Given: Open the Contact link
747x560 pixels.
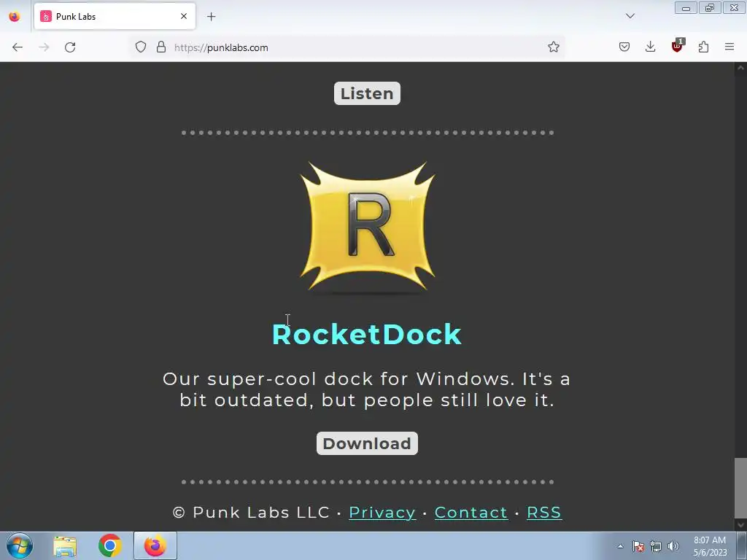Looking at the screenshot, I should point(471,513).
